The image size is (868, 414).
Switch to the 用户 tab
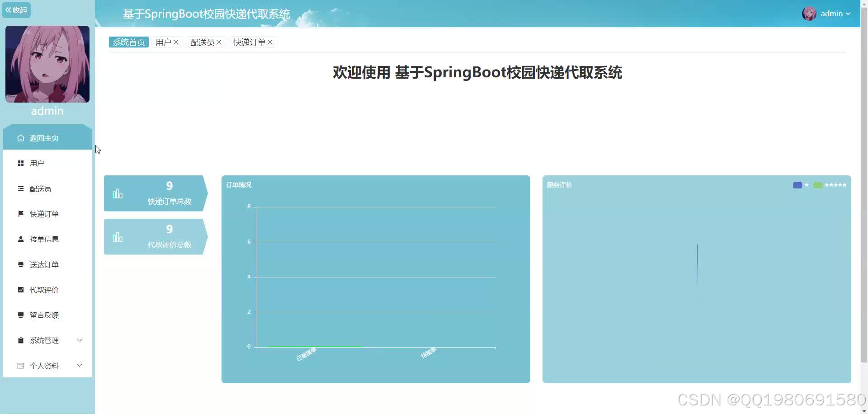[x=163, y=42]
